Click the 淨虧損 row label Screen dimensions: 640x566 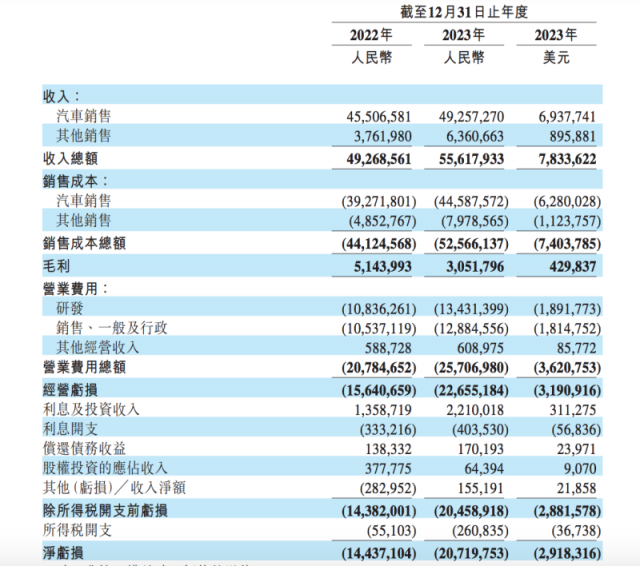tap(63, 551)
